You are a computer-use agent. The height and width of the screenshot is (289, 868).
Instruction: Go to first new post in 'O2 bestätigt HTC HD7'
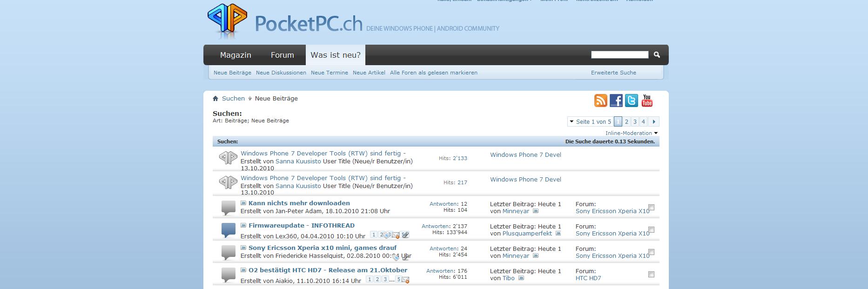tap(243, 270)
